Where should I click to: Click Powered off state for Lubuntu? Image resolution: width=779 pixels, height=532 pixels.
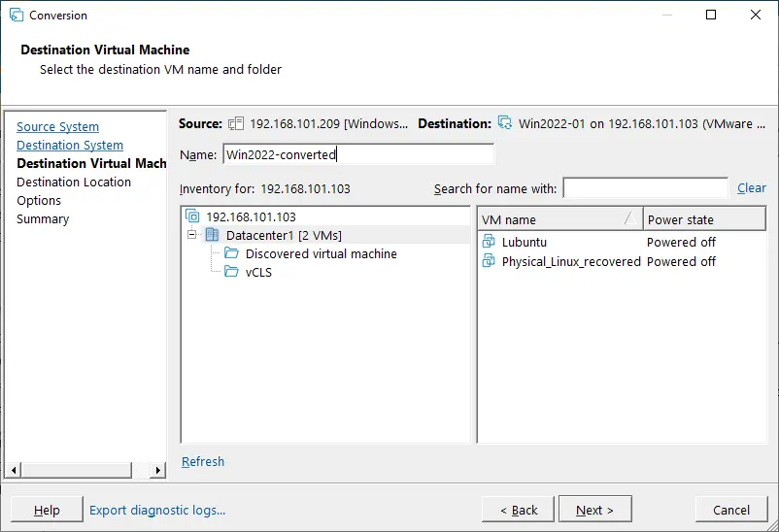681,242
